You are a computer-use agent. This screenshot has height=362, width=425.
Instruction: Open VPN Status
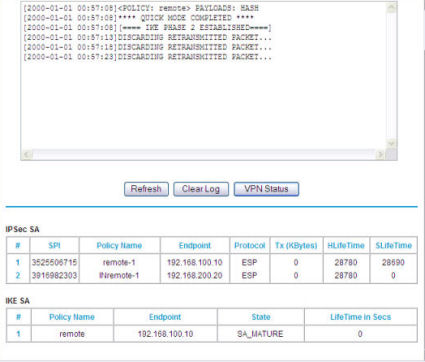266,189
